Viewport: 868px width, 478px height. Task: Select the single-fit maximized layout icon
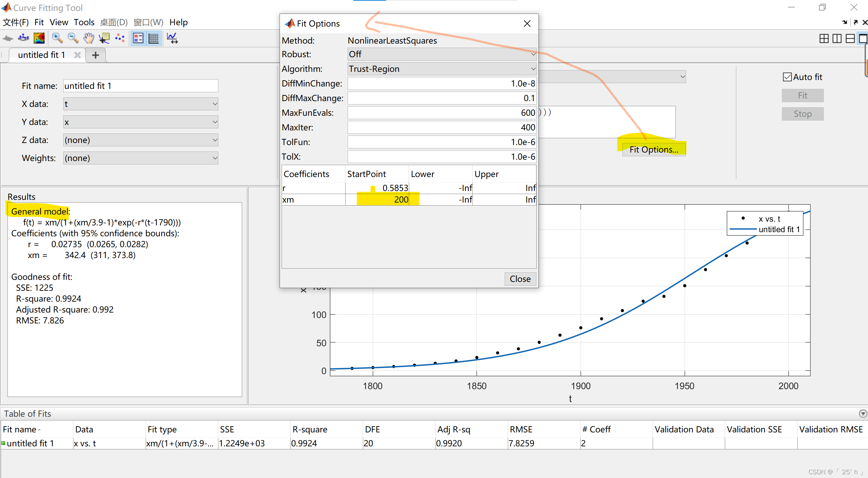863,38
